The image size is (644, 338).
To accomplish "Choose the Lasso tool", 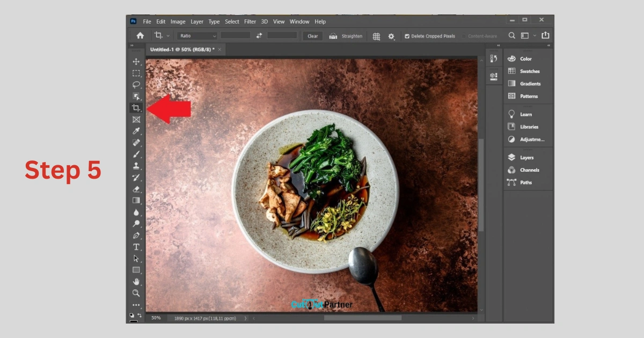I will pyautogui.click(x=136, y=85).
